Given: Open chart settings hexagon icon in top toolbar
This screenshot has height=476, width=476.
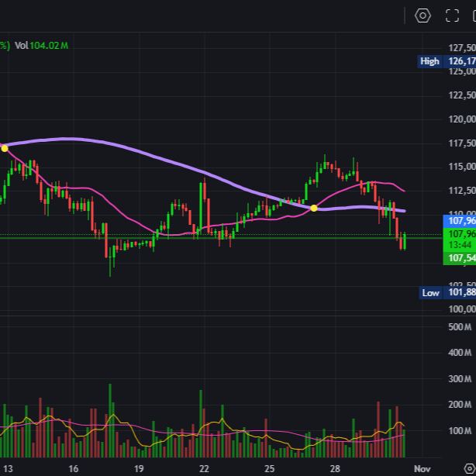Looking at the screenshot, I should [423, 16].
